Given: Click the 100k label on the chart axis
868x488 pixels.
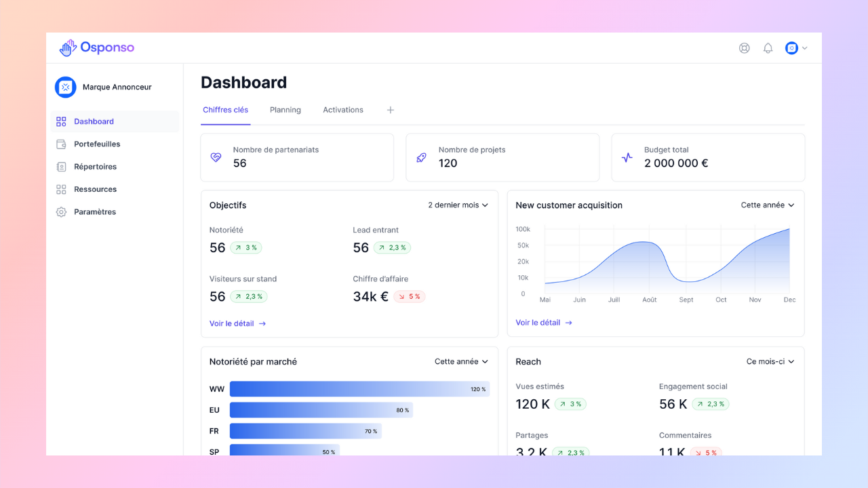Looking at the screenshot, I should (523, 229).
